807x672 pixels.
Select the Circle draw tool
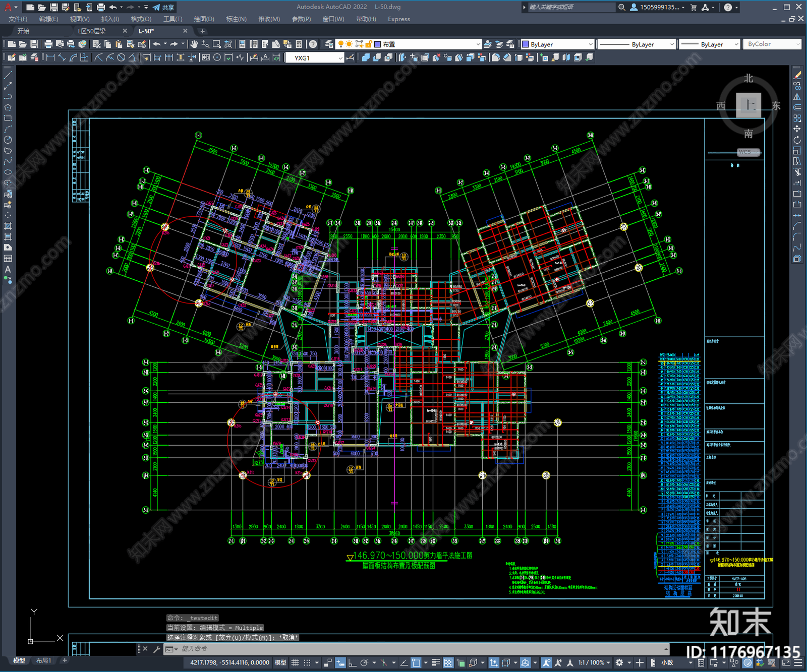[x=8, y=140]
